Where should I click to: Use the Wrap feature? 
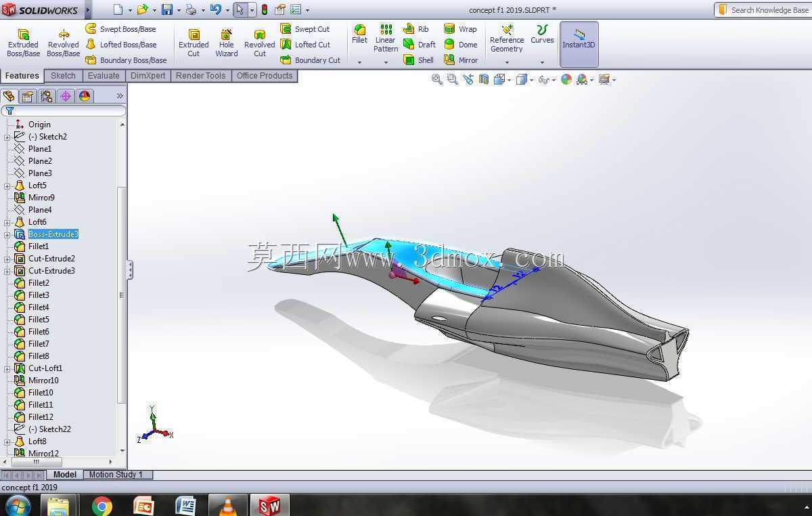click(x=461, y=29)
